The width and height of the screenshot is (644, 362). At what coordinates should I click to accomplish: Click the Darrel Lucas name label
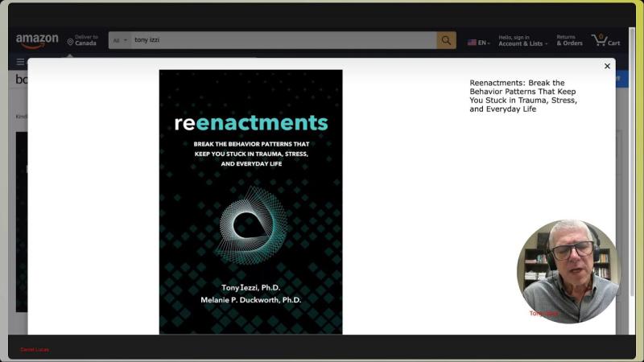pos(35,350)
